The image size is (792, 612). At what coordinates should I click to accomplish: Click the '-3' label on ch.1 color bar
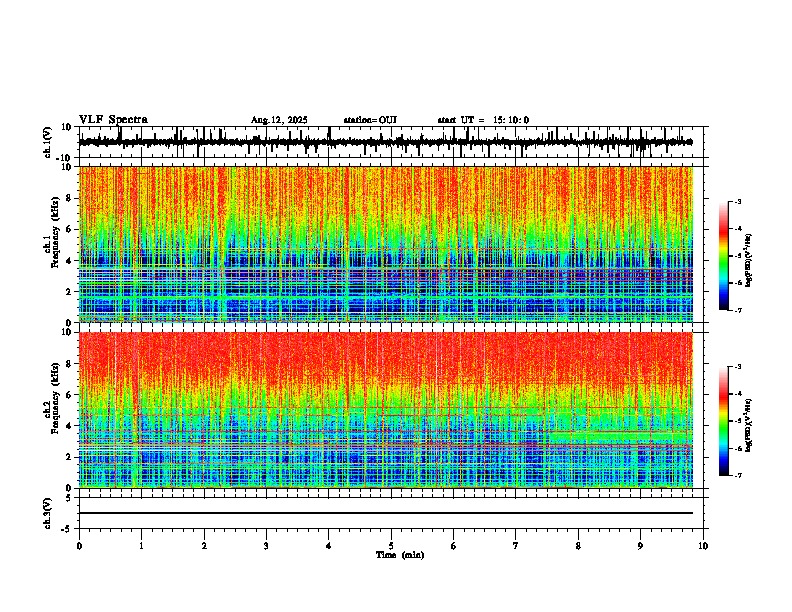737,202
